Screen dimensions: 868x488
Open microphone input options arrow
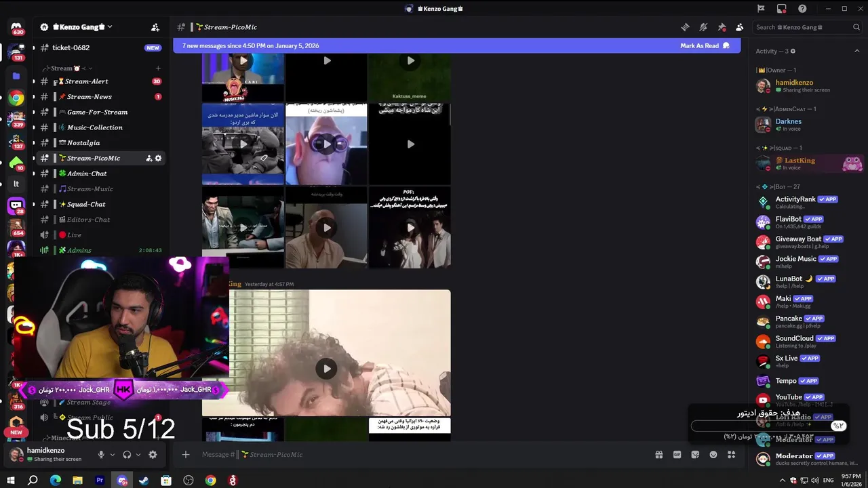(x=112, y=455)
